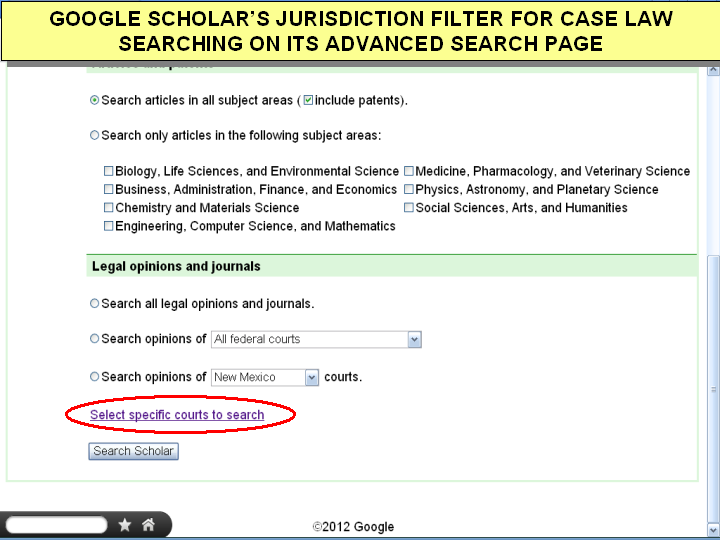Select the federal courts opinions radio button
This screenshot has height=540, width=720.
[x=94, y=339]
